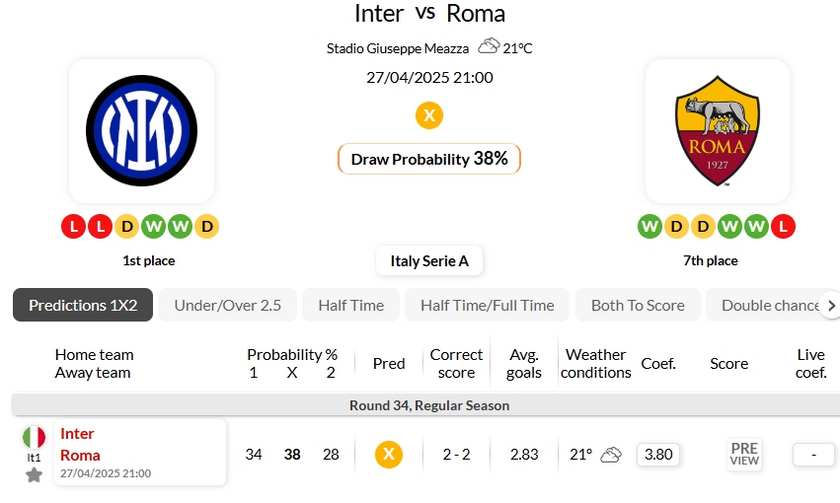Click the Italy flag icon
The width and height of the screenshot is (840, 503).
(34, 437)
